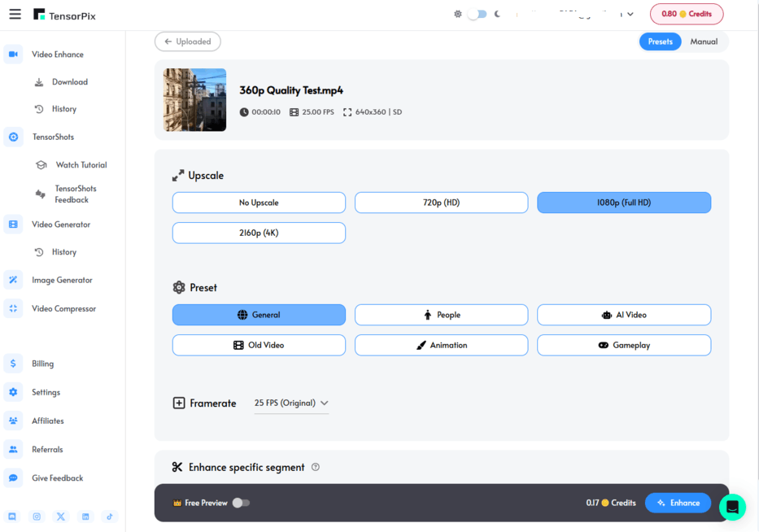Open the chat support bubble
Viewport: 759px width, 532px height.
pos(732,507)
